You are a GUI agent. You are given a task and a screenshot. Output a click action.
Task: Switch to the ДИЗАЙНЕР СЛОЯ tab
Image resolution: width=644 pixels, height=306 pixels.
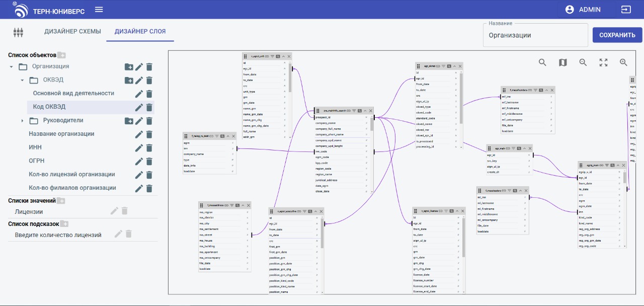point(140,31)
